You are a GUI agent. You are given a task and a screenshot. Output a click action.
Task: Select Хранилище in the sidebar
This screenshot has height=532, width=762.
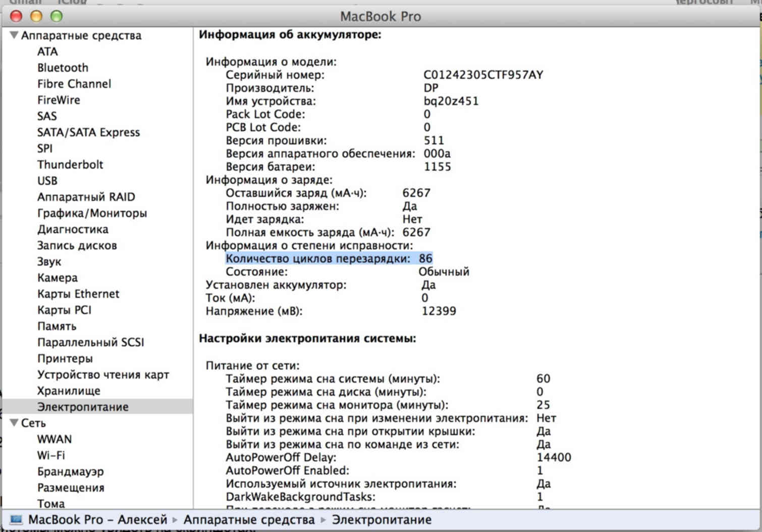coord(69,391)
